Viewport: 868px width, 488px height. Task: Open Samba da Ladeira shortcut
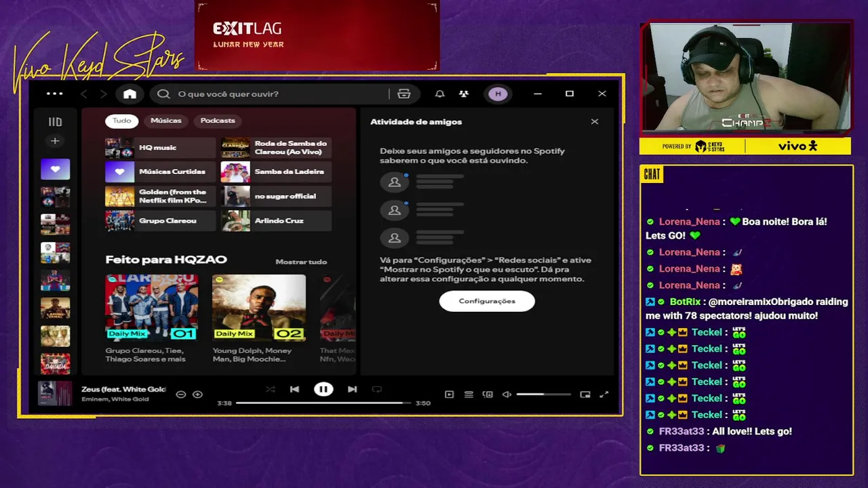pyautogui.click(x=276, y=172)
